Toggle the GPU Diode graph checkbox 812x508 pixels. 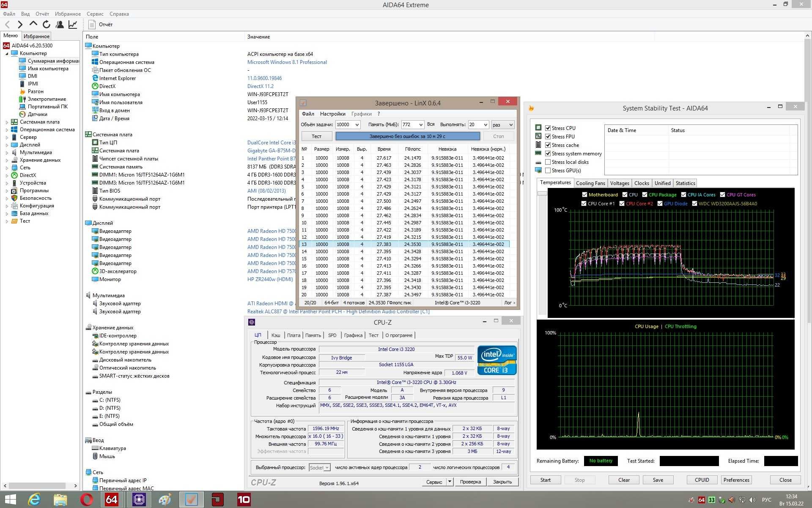tap(660, 204)
